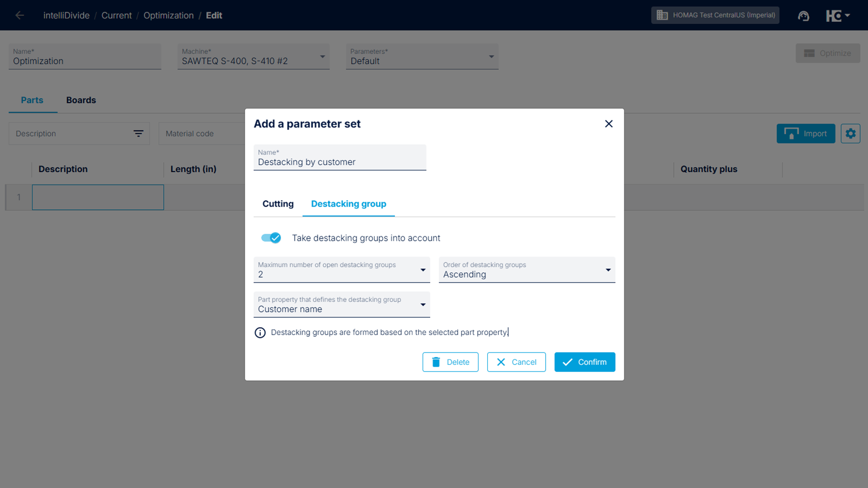868x488 pixels.
Task: Select the HOMAG Test CentralUS tenant button
Action: click(x=715, y=15)
